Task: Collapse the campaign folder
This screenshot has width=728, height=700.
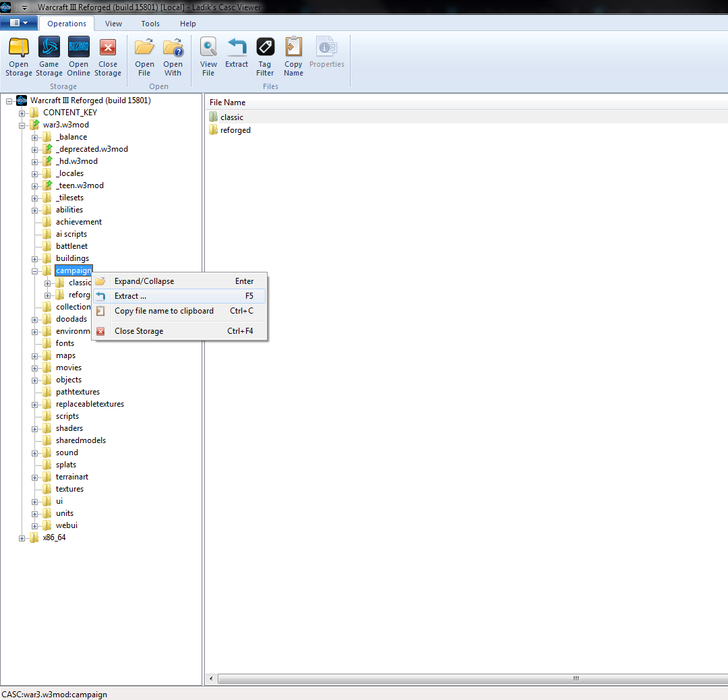Action: pyautogui.click(x=35, y=271)
